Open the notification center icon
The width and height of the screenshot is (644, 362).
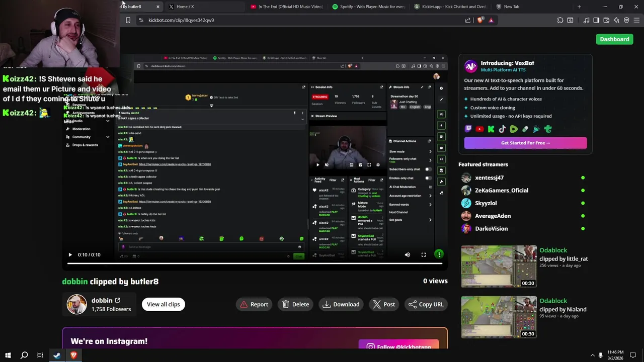633,355
